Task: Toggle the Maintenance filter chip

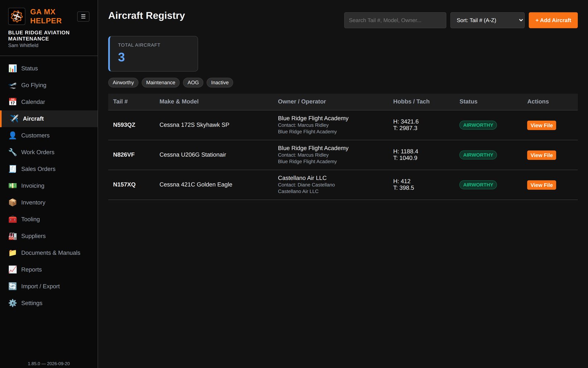Action: 161,82
